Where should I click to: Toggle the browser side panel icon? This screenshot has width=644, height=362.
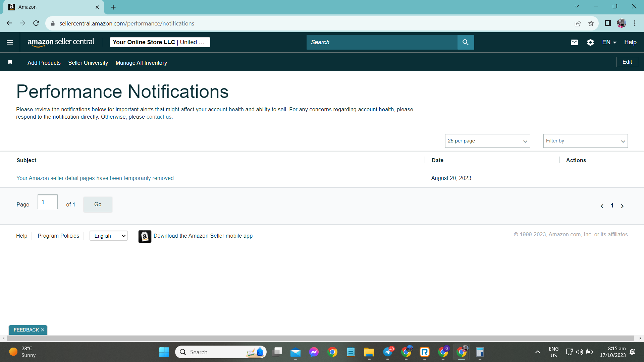pyautogui.click(x=608, y=23)
